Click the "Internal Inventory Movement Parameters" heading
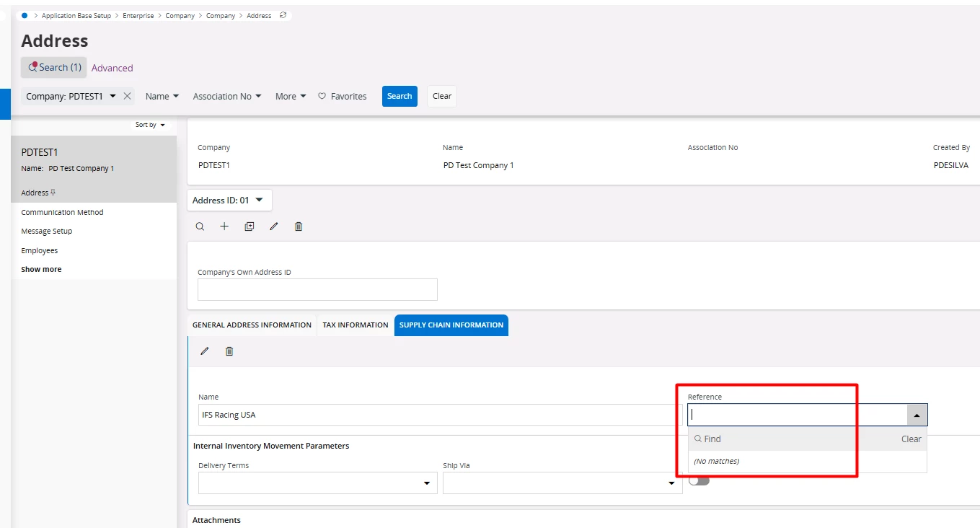This screenshot has width=980, height=528. [x=271, y=446]
